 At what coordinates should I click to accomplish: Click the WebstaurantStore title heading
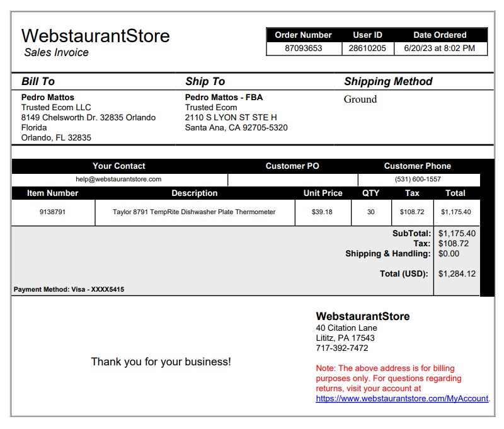tap(96, 36)
